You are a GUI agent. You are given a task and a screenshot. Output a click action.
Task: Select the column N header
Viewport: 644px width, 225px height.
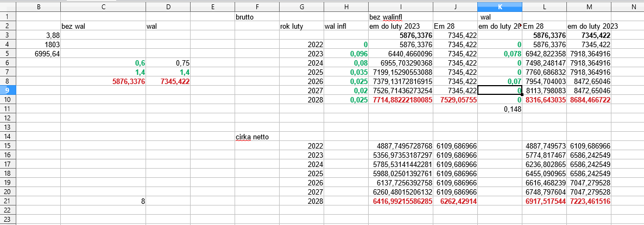pos(633,7)
